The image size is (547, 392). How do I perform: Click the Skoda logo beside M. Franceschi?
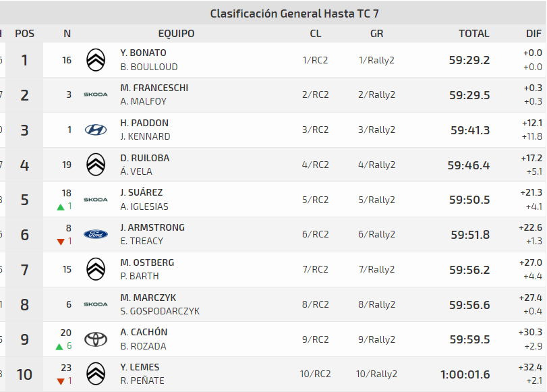coord(96,94)
